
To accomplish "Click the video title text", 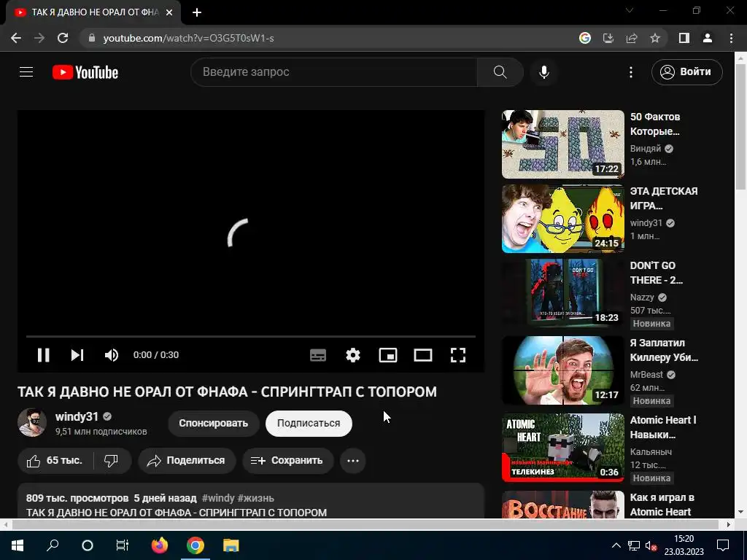I will click(x=228, y=392).
